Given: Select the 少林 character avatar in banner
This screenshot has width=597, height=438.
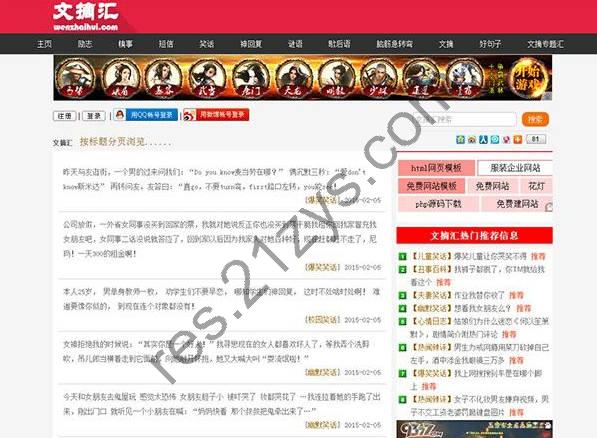Looking at the screenshot, I should [378, 78].
